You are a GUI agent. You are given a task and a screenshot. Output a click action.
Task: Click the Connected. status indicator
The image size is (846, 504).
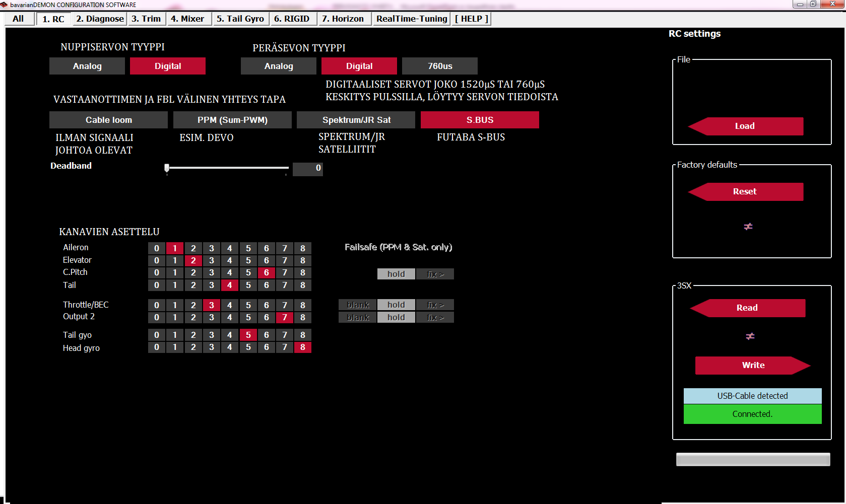(x=753, y=414)
